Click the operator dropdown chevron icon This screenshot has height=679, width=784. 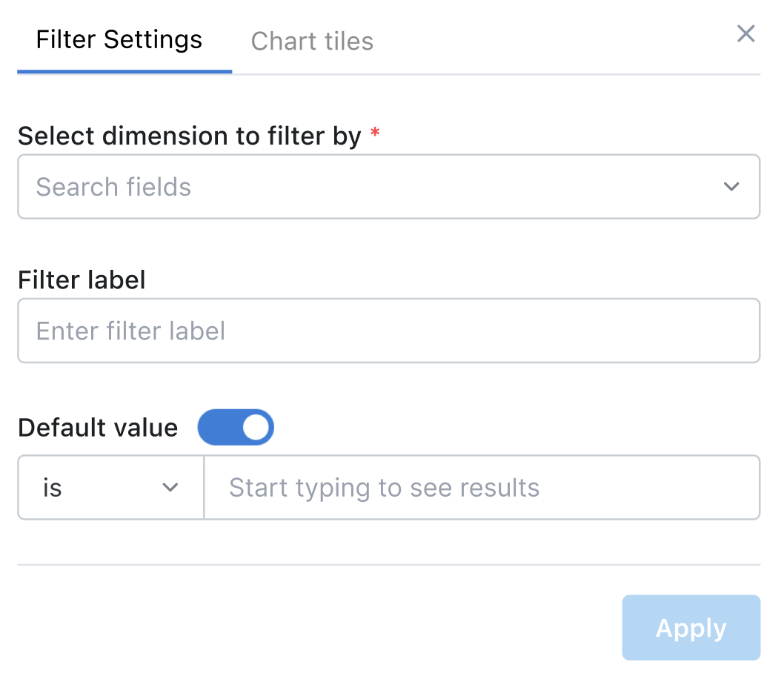[171, 488]
